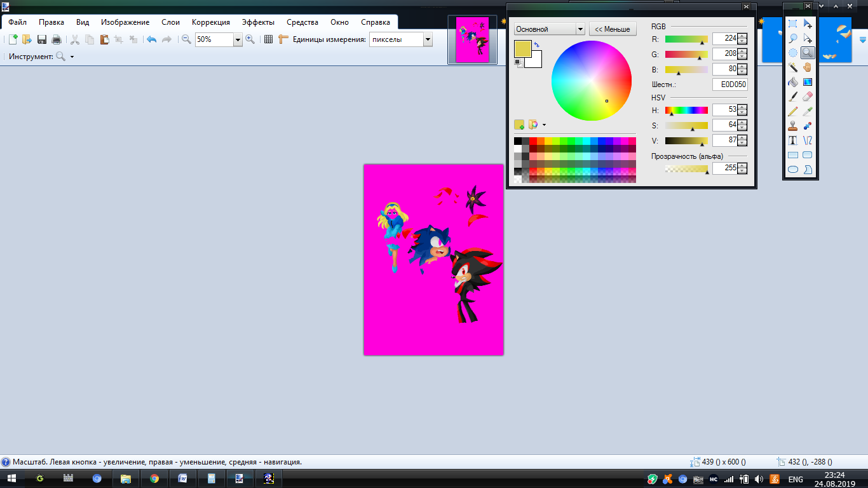Open the Файл menu
868x488 pixels.
point(17,22)
